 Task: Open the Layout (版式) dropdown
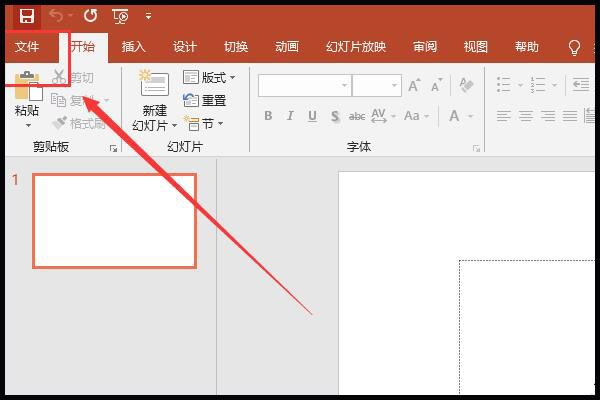pyautogui.click(x=210, y=77)
